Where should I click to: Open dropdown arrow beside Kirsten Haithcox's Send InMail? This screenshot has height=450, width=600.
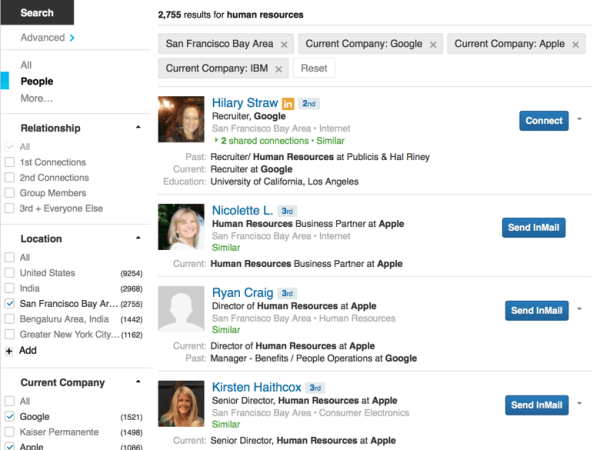tap(579, 404)
